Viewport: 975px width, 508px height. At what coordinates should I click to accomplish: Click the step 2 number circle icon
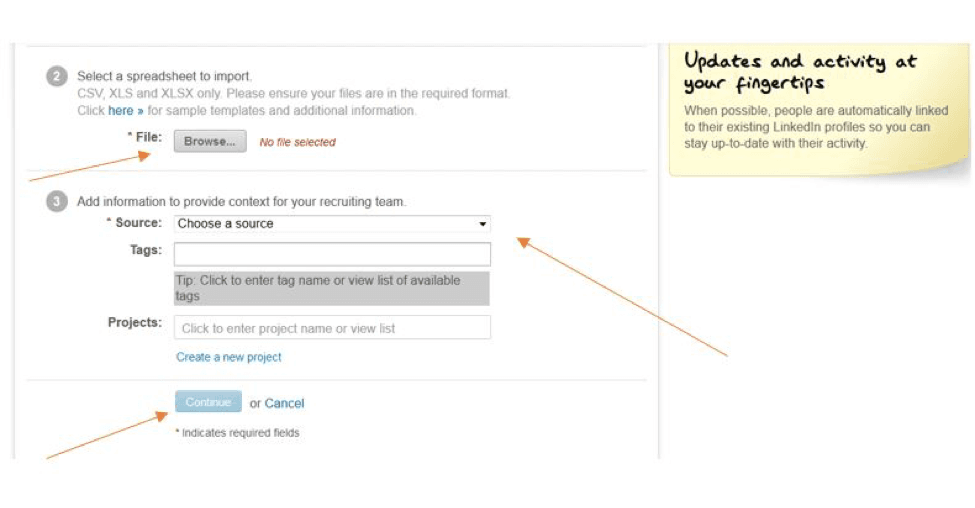(57, 76)
